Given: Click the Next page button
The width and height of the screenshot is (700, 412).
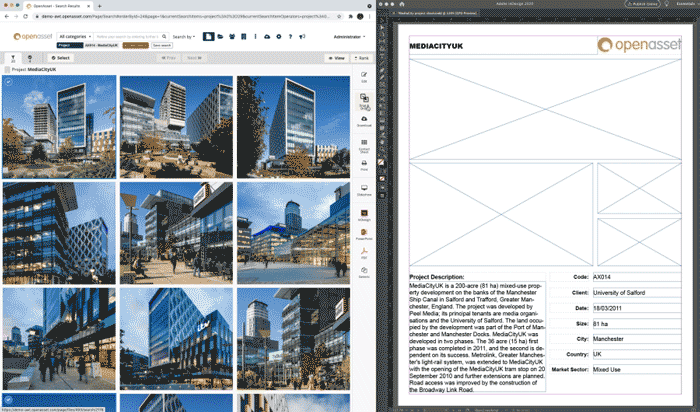Looking at the screenshot, I should click(194, 58).
